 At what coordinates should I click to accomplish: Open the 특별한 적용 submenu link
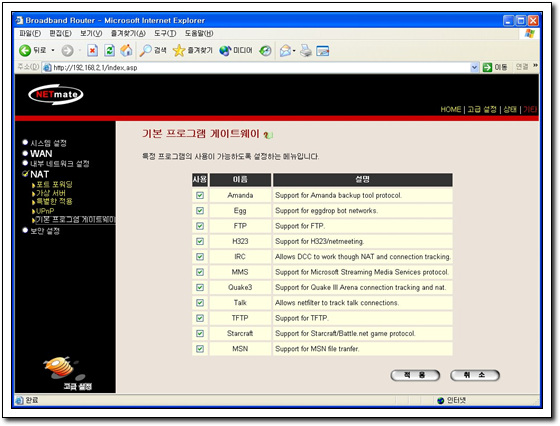click(x=54, y=202)
